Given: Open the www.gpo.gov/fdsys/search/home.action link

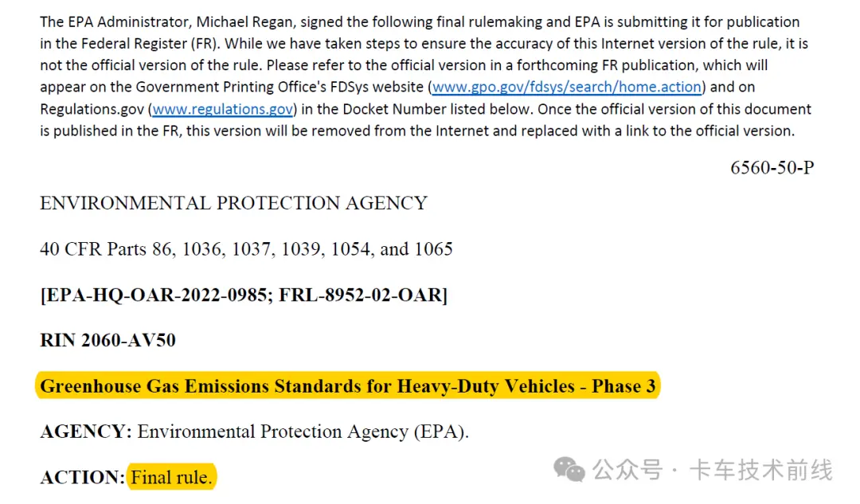Looking at the screenshot, I should pyautogui.click(x=567, y=88).
